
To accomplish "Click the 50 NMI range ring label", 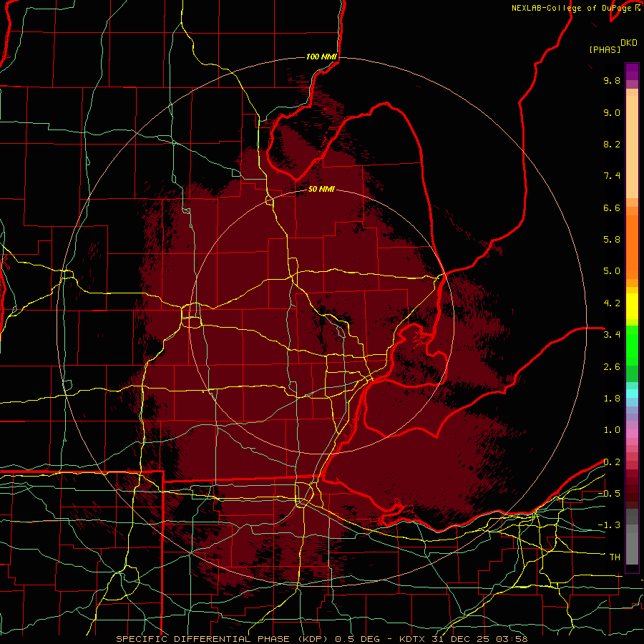I will tap(321, 189).
